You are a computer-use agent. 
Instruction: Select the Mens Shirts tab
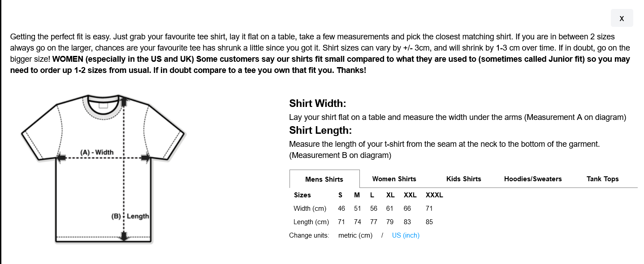[x=324, y=179]
